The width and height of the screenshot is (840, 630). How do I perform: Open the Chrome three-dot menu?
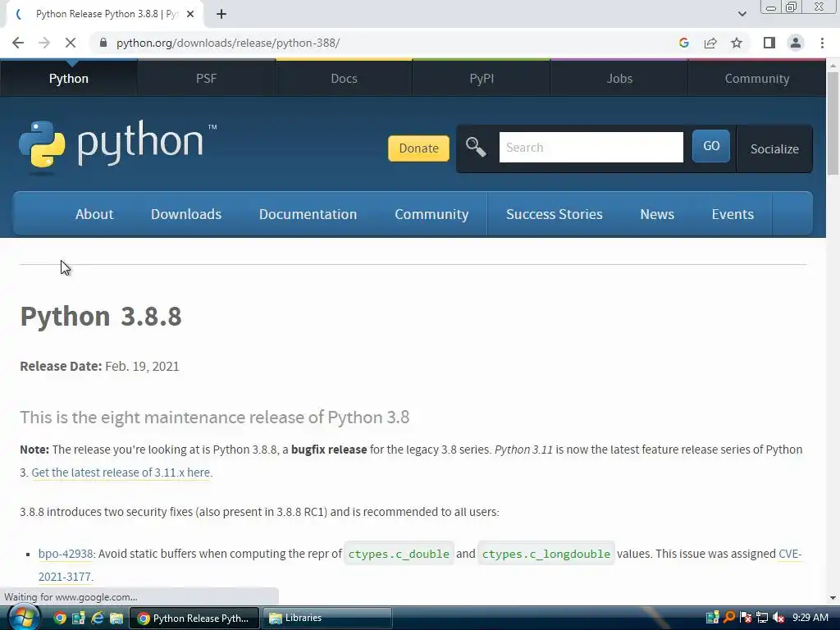click(822, 43)
